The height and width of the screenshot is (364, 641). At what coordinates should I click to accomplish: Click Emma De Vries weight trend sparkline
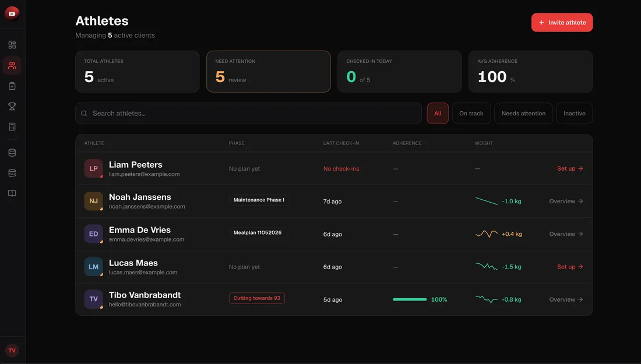pyautogui.click(x=487, y=234)
